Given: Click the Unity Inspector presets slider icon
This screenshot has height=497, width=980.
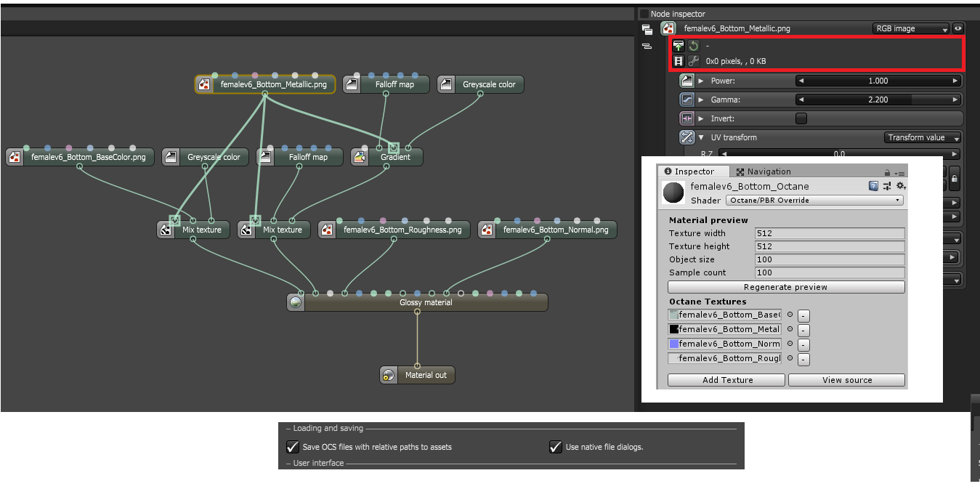Looking at the screenshot, I should coord(887,187).
